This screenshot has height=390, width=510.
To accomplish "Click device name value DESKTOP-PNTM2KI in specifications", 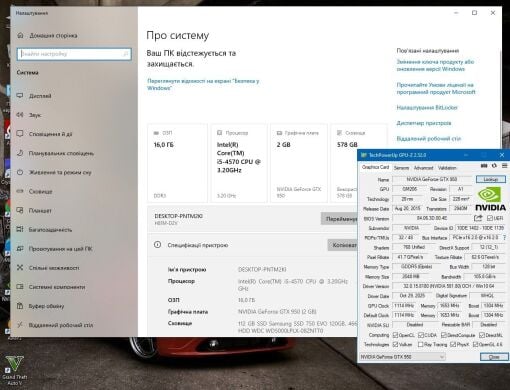I will (262, 269).
